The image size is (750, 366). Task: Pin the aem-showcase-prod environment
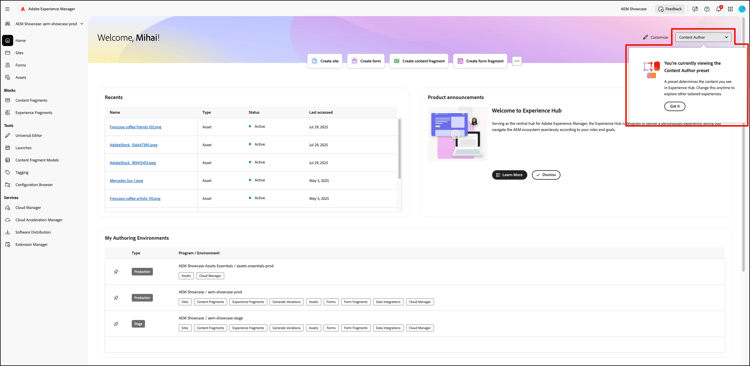(116, 298)
